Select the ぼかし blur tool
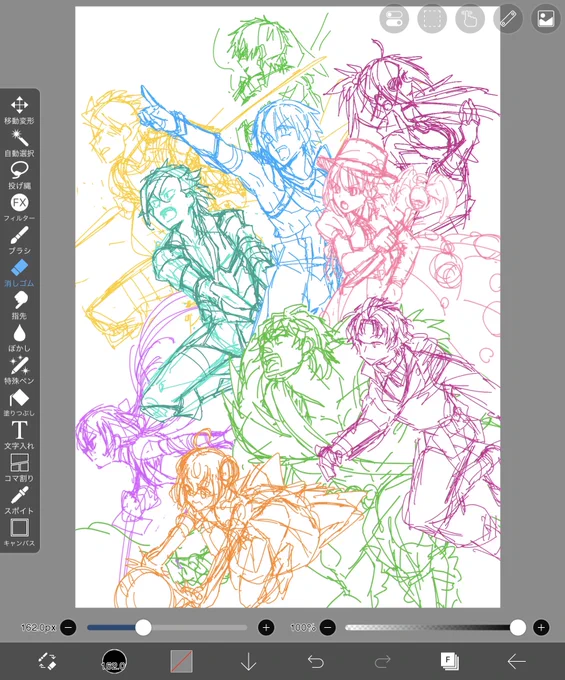The width and height of the screenshot is (565, 680). click(20, 338)
